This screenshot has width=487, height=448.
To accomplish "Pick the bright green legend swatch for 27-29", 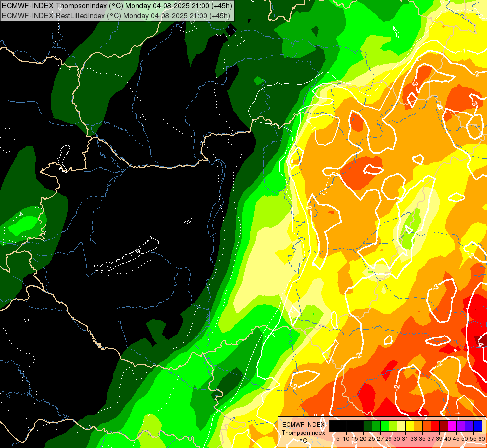I will (x=385, y=426).
